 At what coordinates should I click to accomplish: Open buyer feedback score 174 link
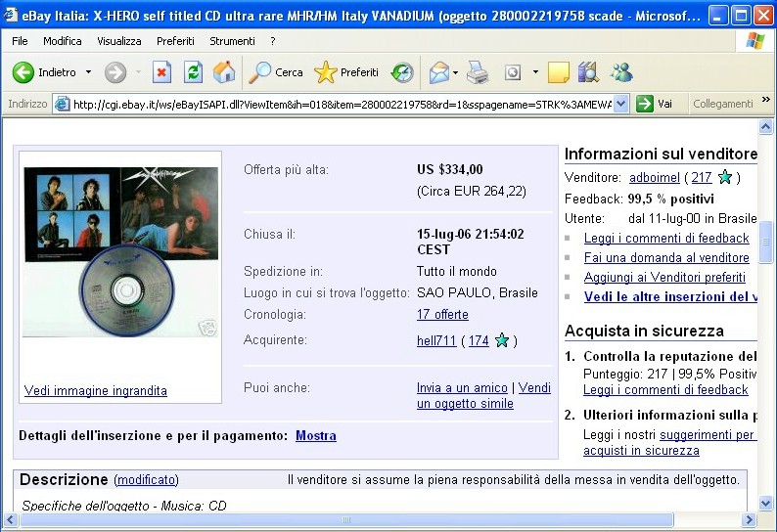point(479,340)
